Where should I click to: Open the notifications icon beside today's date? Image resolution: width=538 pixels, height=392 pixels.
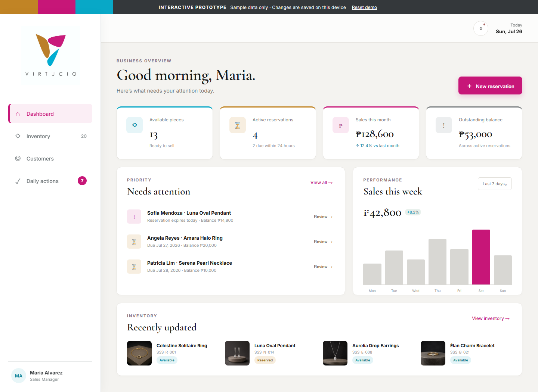(x=481, y=28)
